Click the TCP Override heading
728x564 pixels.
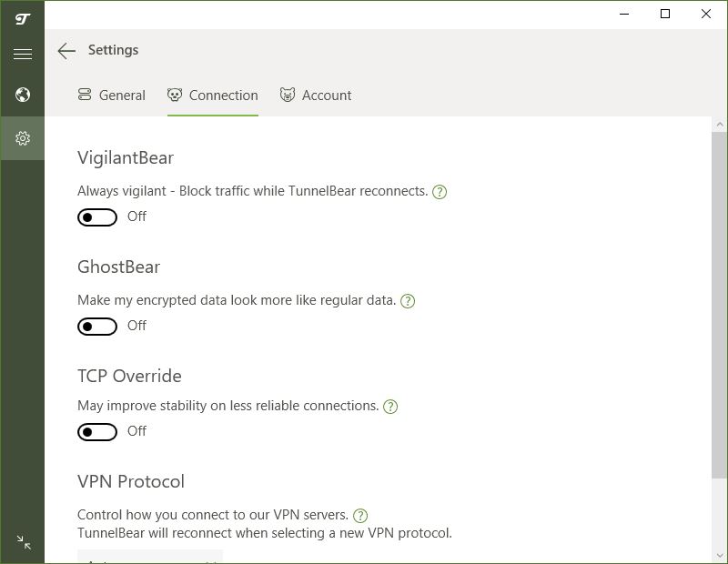click(x=129, y=376)
